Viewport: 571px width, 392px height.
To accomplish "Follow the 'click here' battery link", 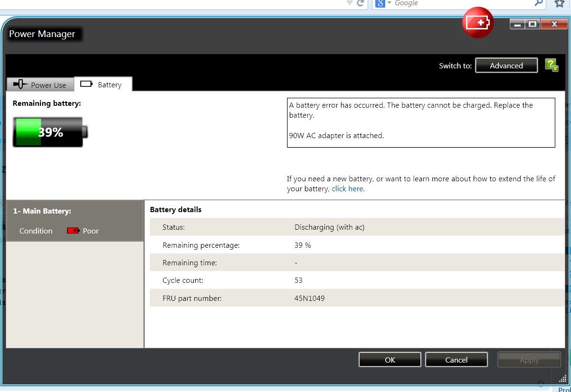I will [x=348, y=189].
